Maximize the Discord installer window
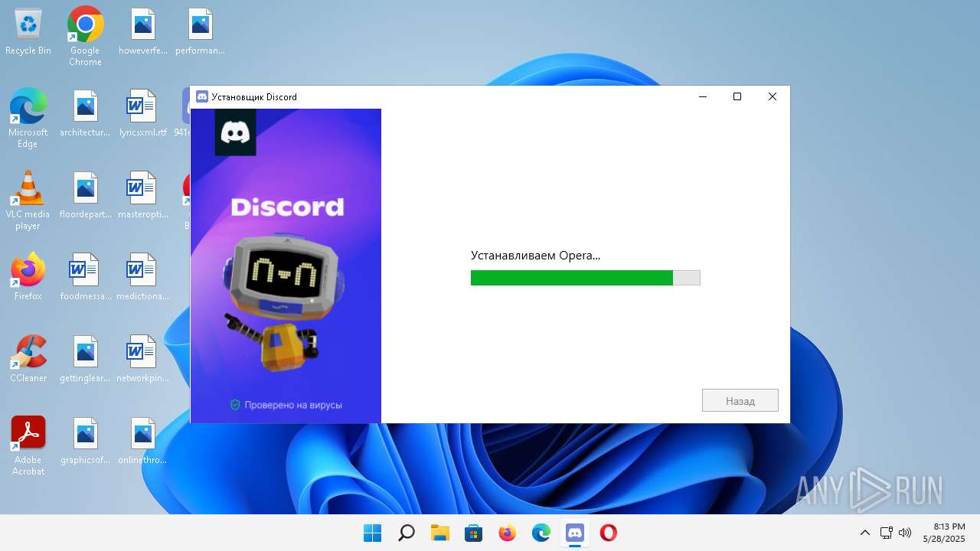The image size is (980, 551). pyautogui.click(x=737, y=96)
